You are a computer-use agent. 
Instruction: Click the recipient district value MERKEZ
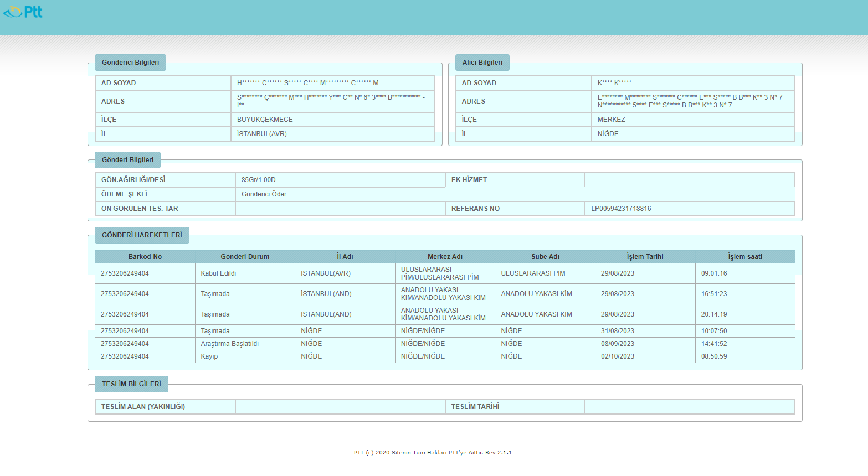click(x=612, y=120)
